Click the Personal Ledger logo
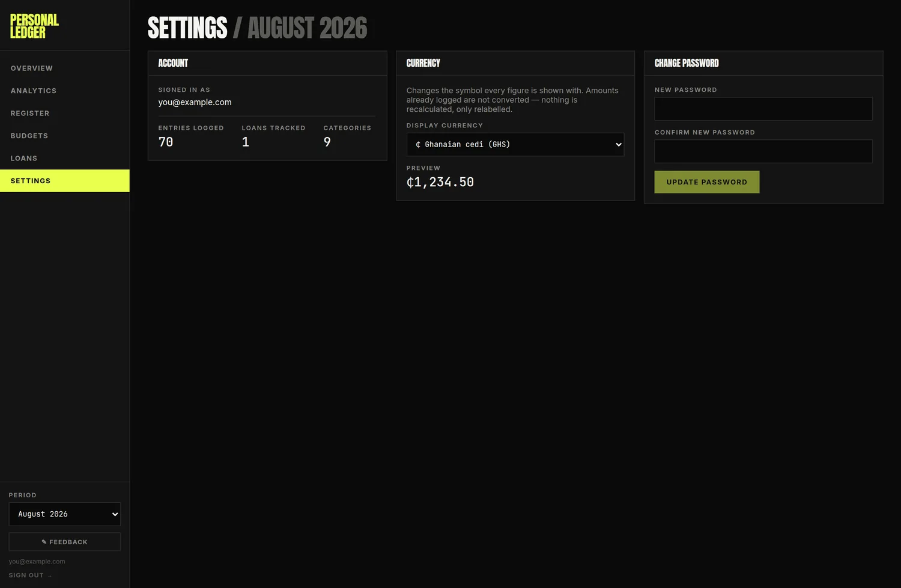 34,26
